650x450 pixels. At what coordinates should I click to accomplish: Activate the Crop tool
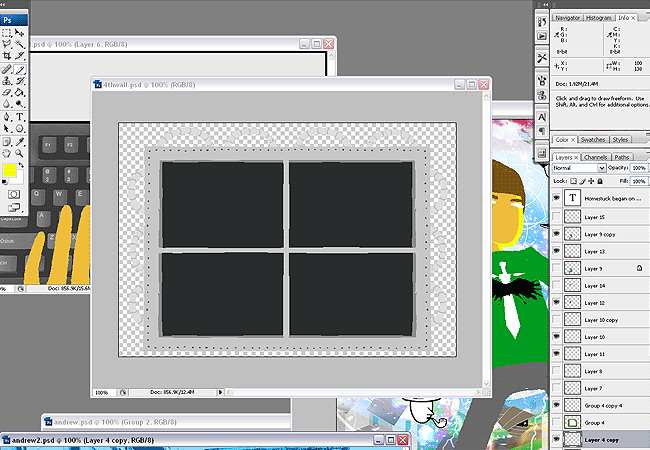coord(7,57)
